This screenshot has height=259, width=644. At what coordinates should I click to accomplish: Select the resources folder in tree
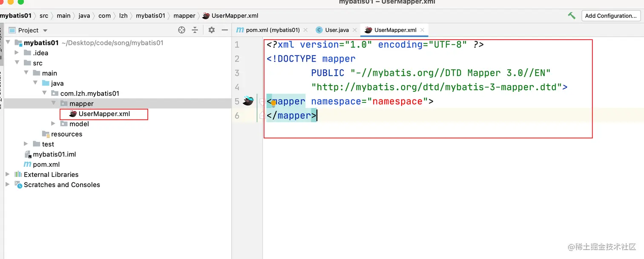(66, 134)
